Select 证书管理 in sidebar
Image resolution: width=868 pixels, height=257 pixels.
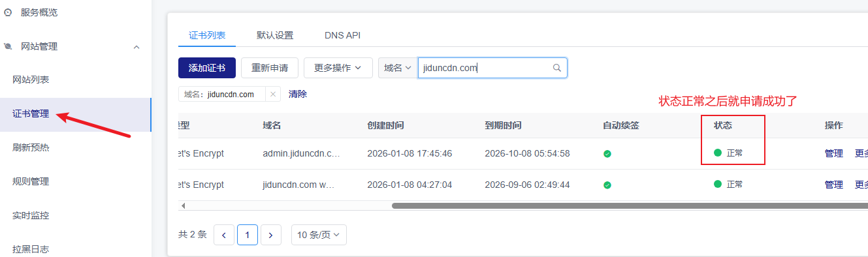coord(31,113)
